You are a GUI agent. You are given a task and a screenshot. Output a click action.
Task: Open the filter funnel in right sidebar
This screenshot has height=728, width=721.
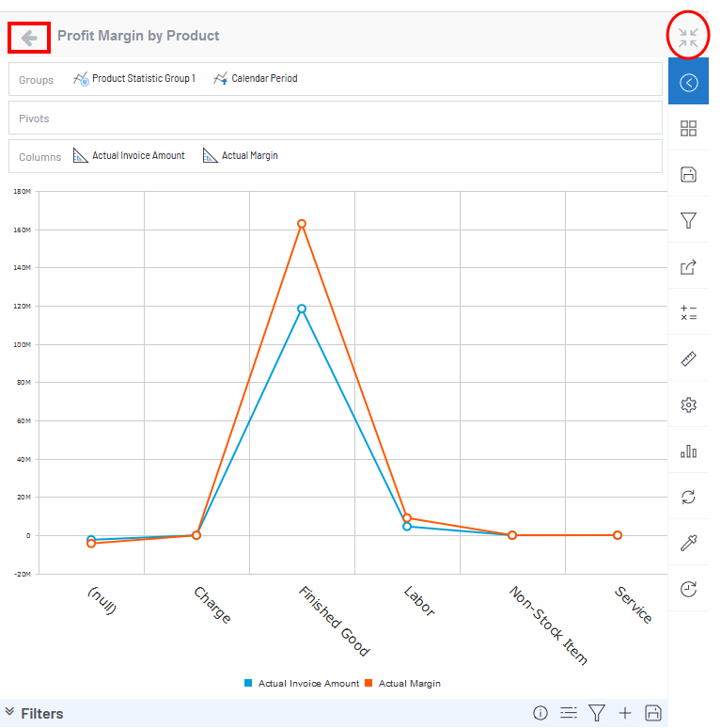pos(688,220)
